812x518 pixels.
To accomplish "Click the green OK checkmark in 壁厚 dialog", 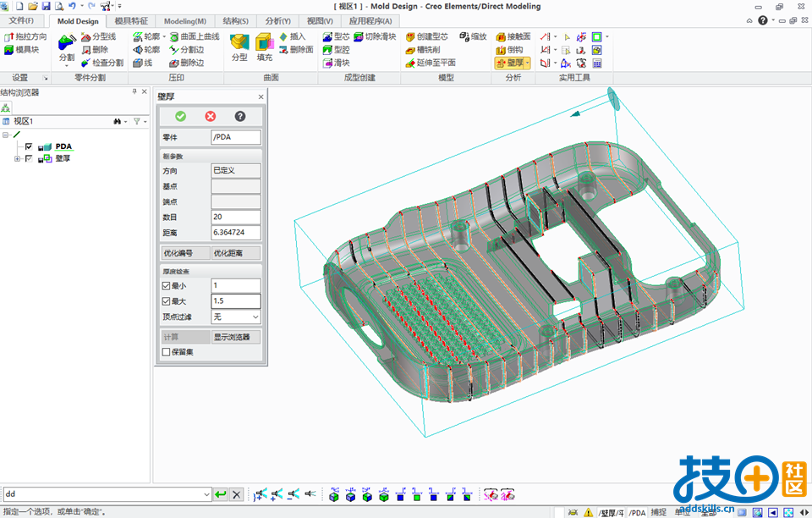I will pyautogui.click(x=180, y=116).
